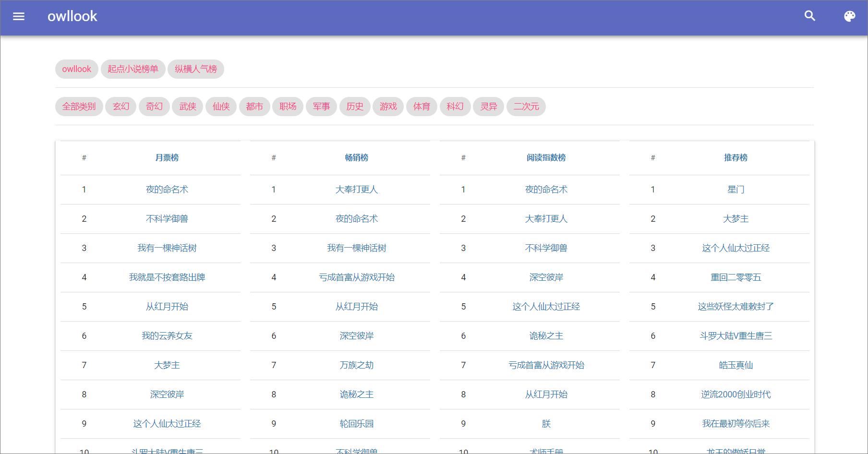Viewport: 868px width, 454px height.
Task: Filter by 奇幻 category
Action: pyautogui.click(x=154, y=107)
